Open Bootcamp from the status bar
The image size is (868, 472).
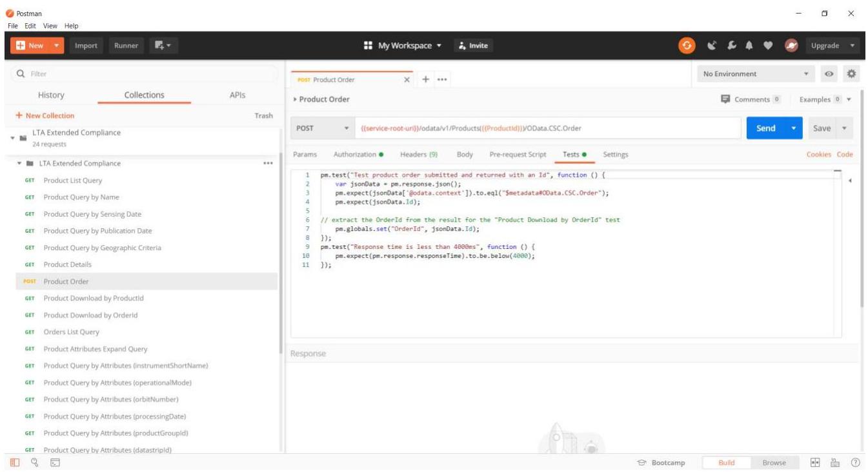[661, 462]
